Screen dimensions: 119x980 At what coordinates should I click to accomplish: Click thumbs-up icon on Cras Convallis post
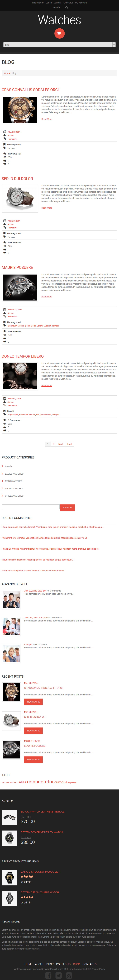[x=4, y=161]
